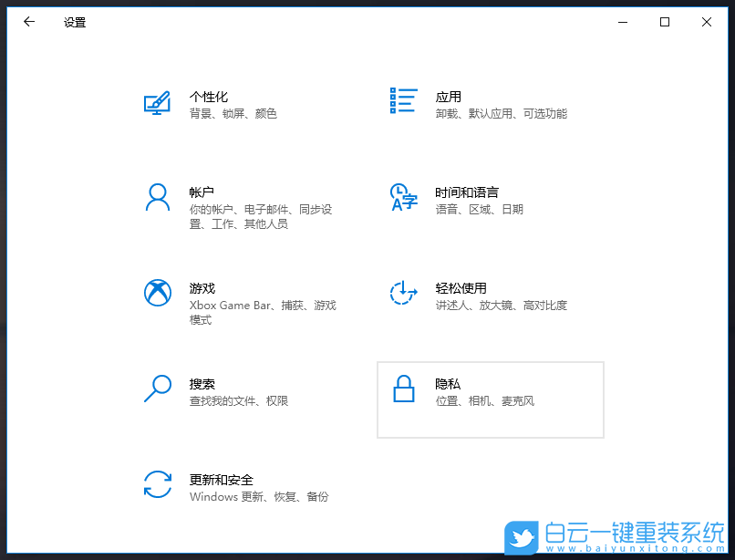Open the 隐私 settings category
The width and height of the screenshot is (735, 560).
click(490, 399)
